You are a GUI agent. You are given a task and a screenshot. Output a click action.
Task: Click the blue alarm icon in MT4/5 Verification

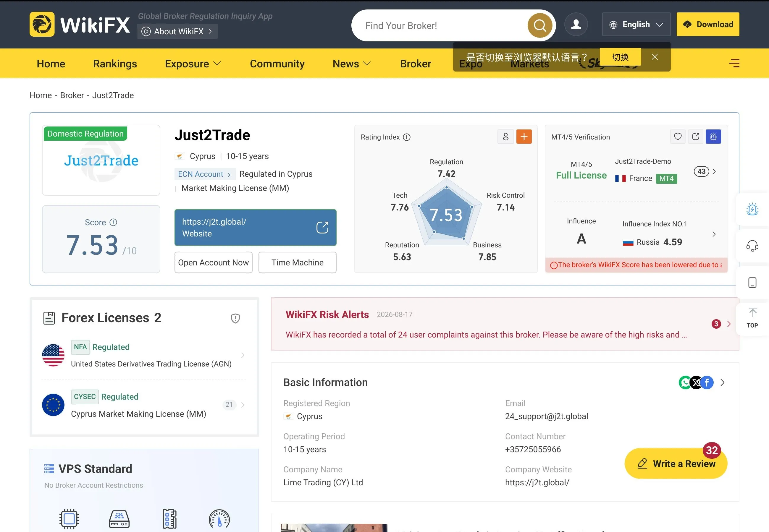713,137
